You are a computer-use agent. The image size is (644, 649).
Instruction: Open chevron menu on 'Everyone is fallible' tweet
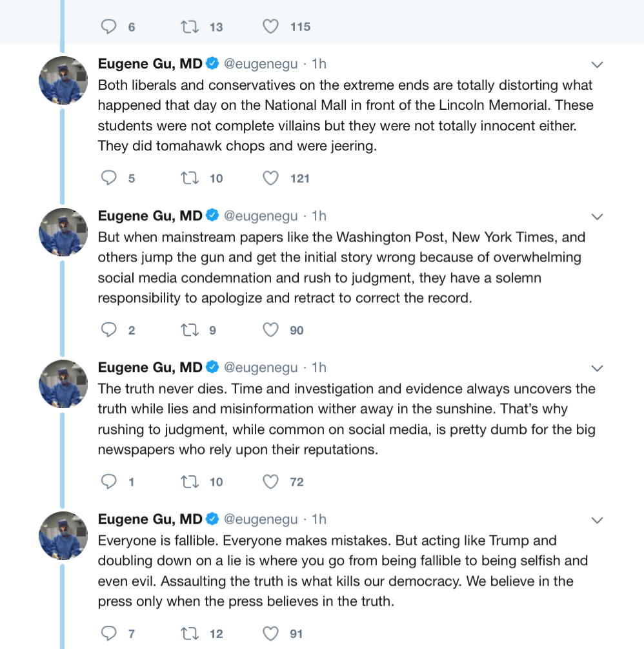[x=597, y=520]
